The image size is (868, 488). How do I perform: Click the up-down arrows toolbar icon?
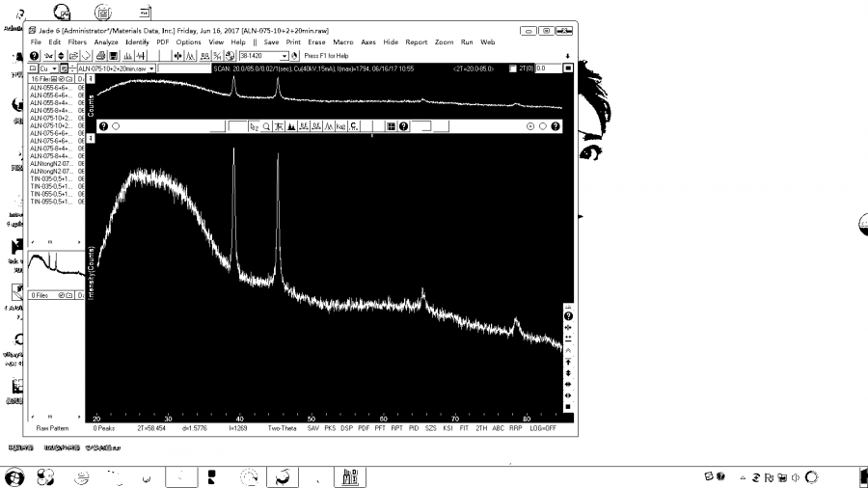(61, 56)
